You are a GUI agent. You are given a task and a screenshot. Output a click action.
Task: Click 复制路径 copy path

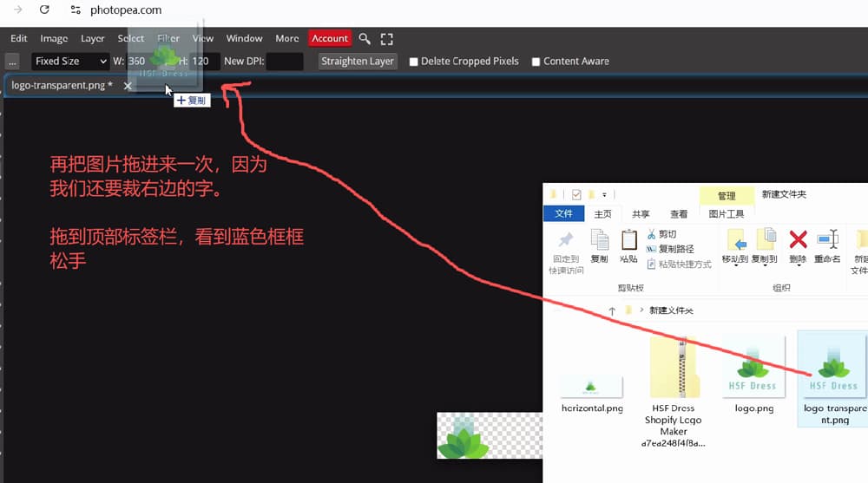pyautogui.click(x=670, y=249)
